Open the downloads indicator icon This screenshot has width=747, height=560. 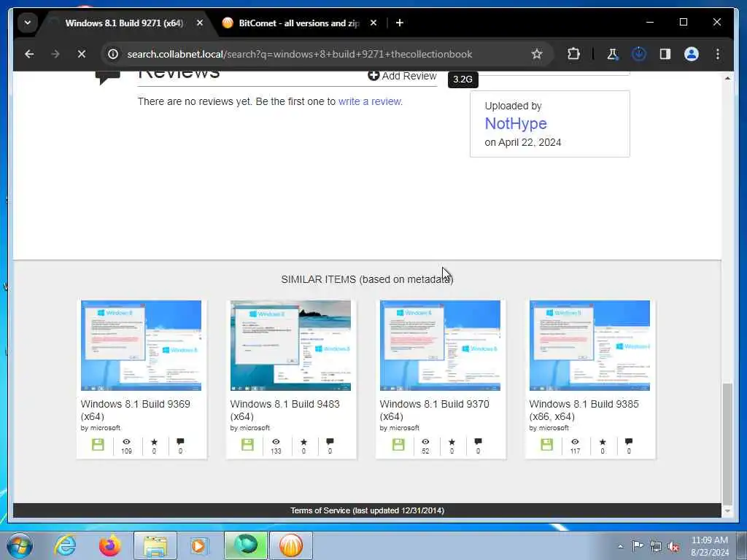[x=638, y=54]
